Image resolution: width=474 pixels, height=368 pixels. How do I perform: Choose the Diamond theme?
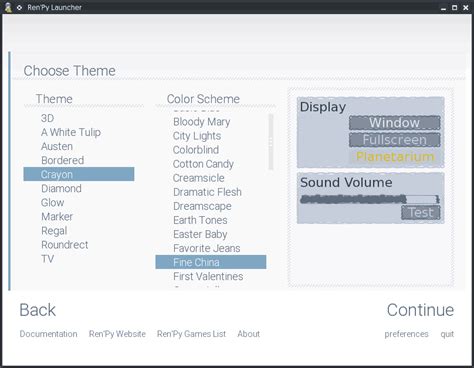click(61, 188)
